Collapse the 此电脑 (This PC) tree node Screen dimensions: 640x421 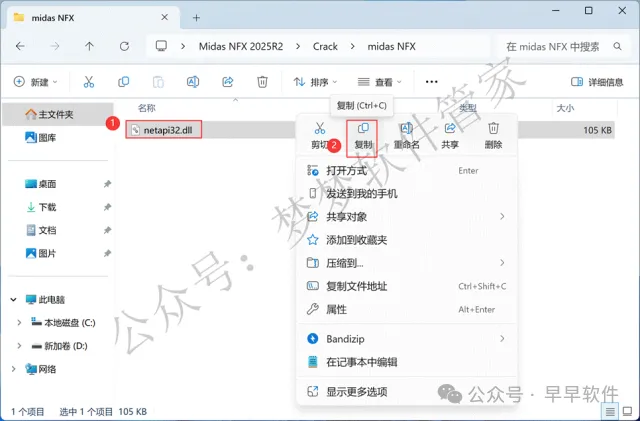[13, 300]
